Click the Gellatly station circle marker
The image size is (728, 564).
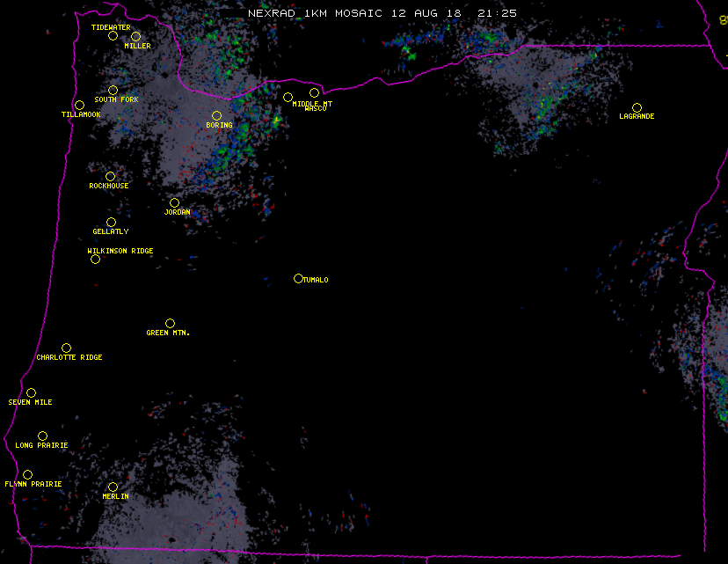(x=111, y=223)
